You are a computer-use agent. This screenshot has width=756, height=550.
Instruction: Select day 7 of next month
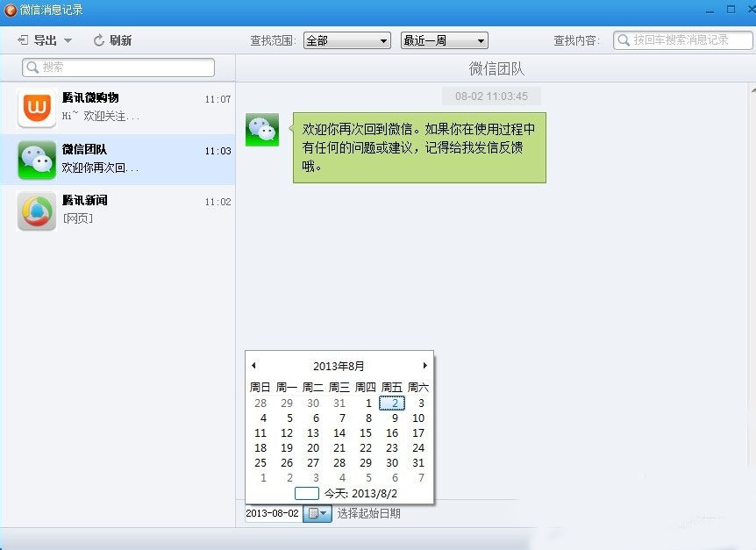(x=421, y=478)
